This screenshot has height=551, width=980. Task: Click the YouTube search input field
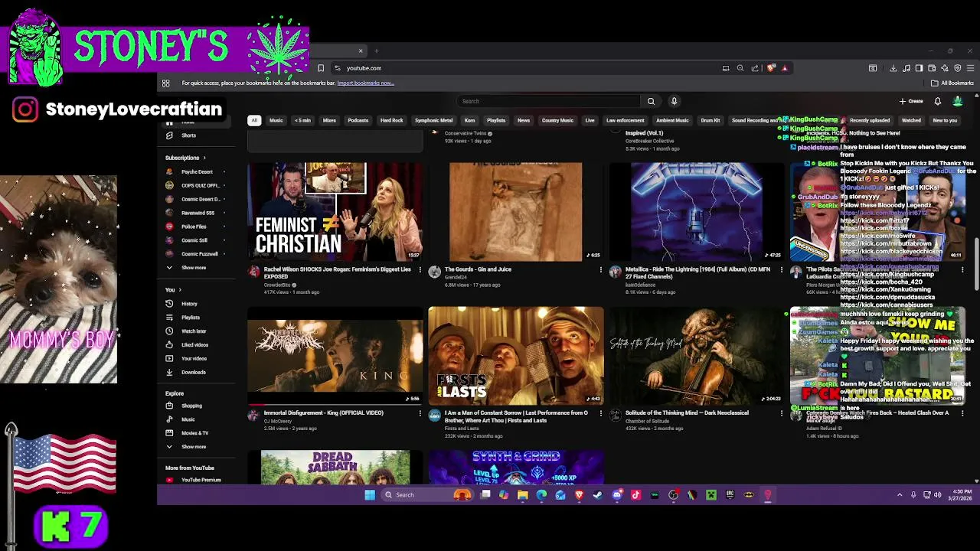click(549, 101)
